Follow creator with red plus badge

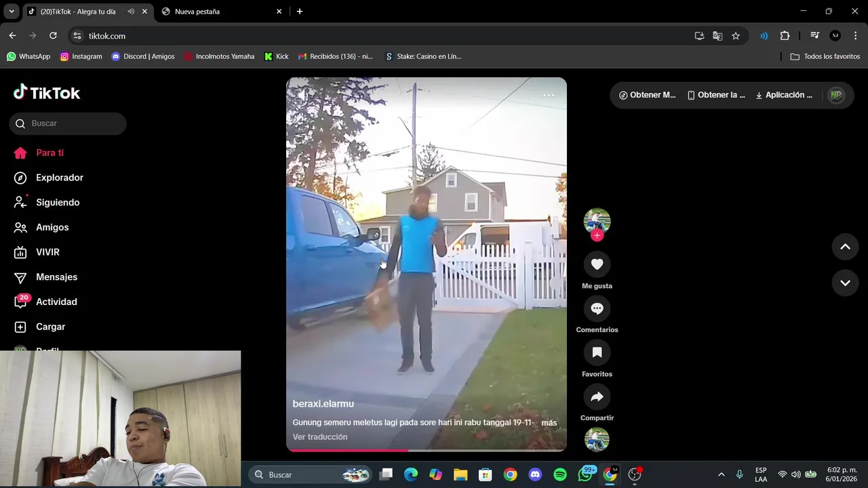(x=597, y=235)
